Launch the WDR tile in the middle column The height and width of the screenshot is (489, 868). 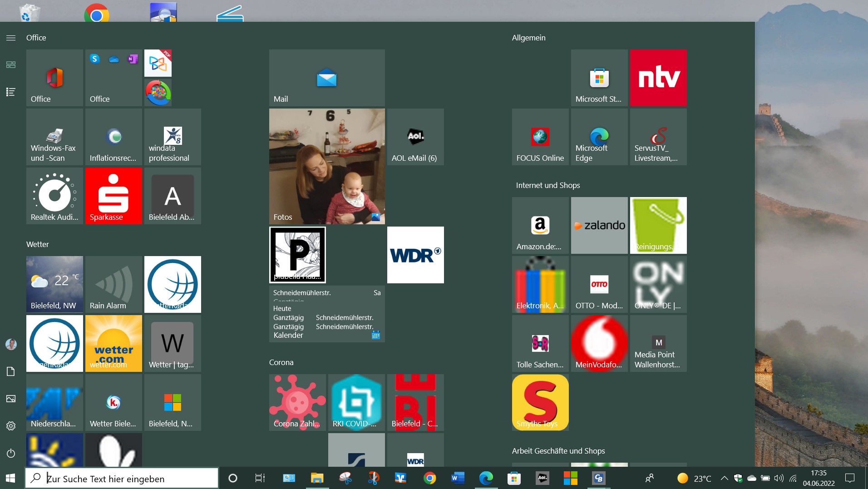click(415, 255)
